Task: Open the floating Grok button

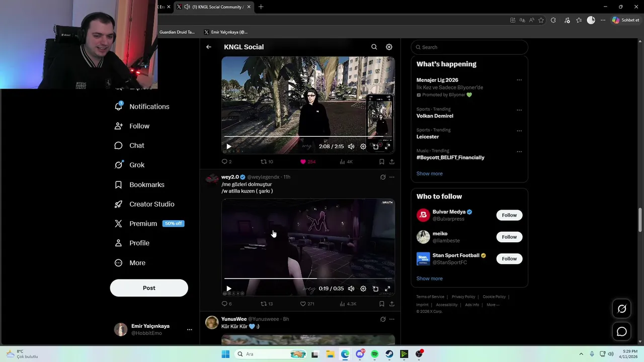Action: tap(622, 309)
